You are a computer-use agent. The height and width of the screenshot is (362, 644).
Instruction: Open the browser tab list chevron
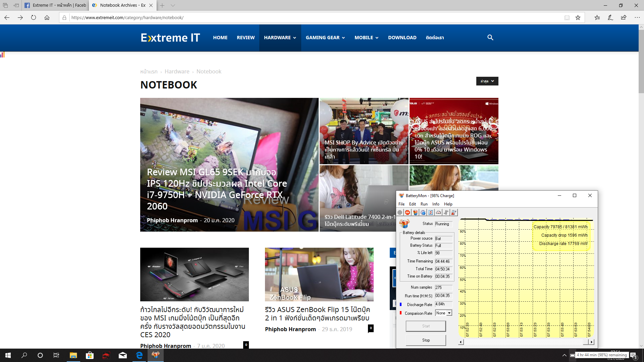pyautogui.click(x=173, y=5)
